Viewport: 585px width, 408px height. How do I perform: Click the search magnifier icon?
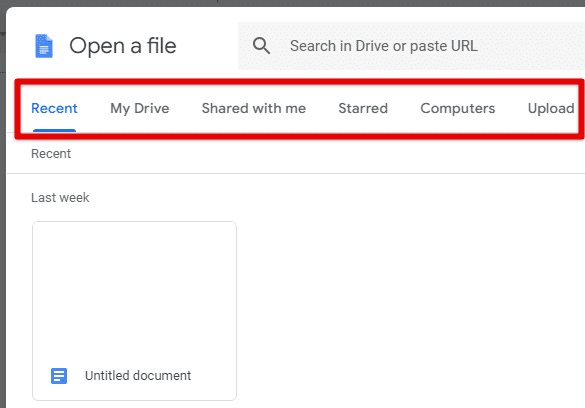[261, 46]
